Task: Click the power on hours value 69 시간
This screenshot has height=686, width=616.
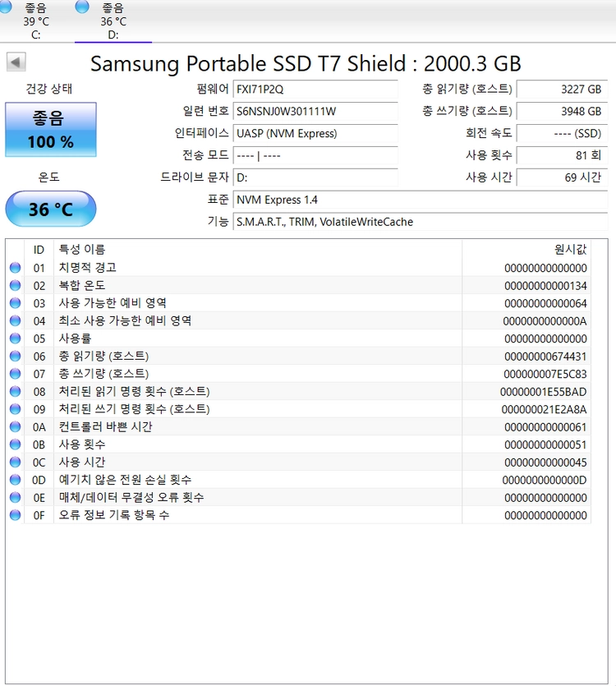Action: tap(562, 177)
